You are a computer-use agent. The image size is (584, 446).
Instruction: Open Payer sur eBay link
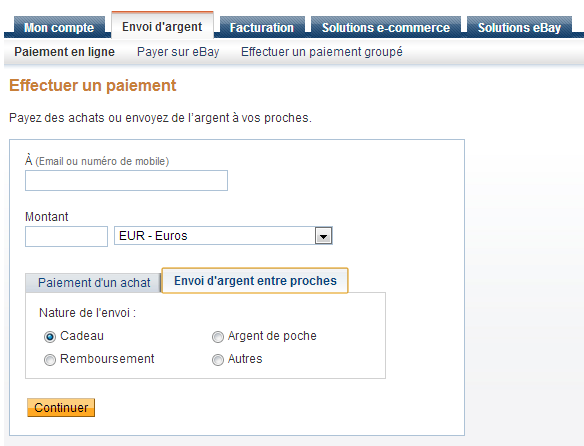point(178,52)
